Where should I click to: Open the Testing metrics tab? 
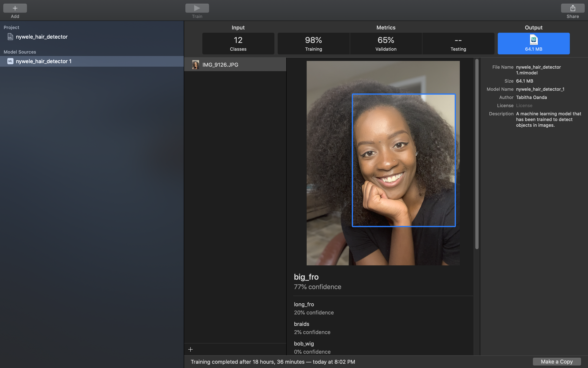click(x=458, y=43)
